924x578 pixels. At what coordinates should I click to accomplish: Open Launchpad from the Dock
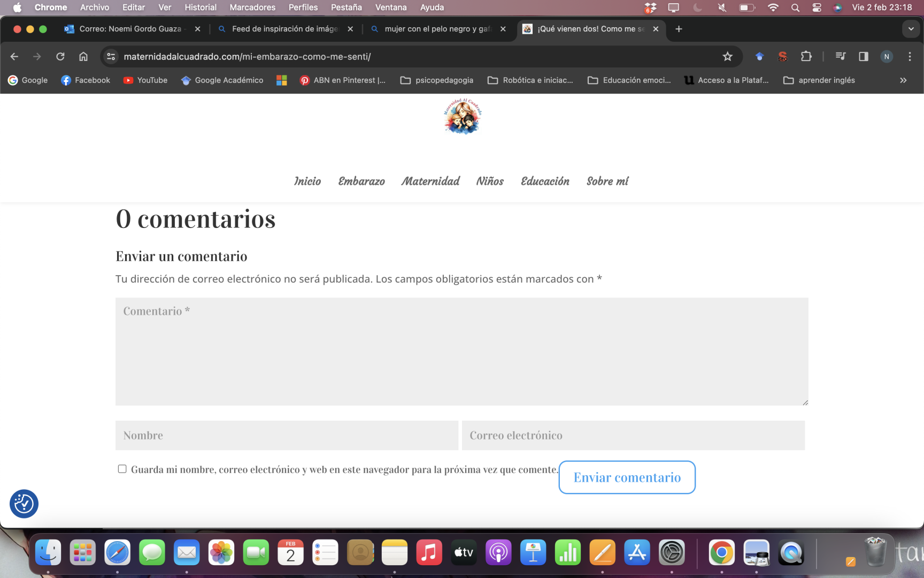pyautogui.click(x=83, y=552)
